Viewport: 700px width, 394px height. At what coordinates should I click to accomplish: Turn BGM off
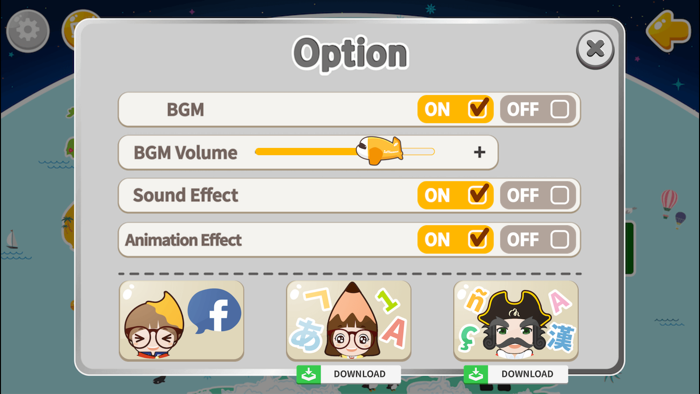click(538, 109)
